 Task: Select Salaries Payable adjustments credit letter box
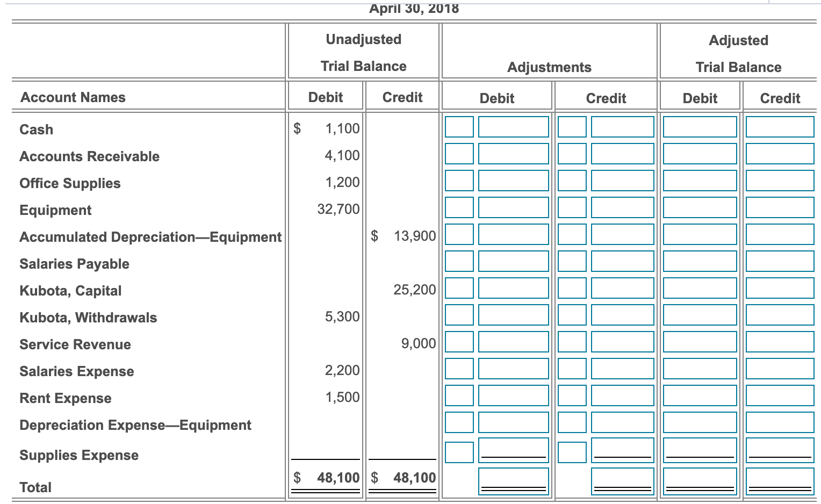pos(572,261)
